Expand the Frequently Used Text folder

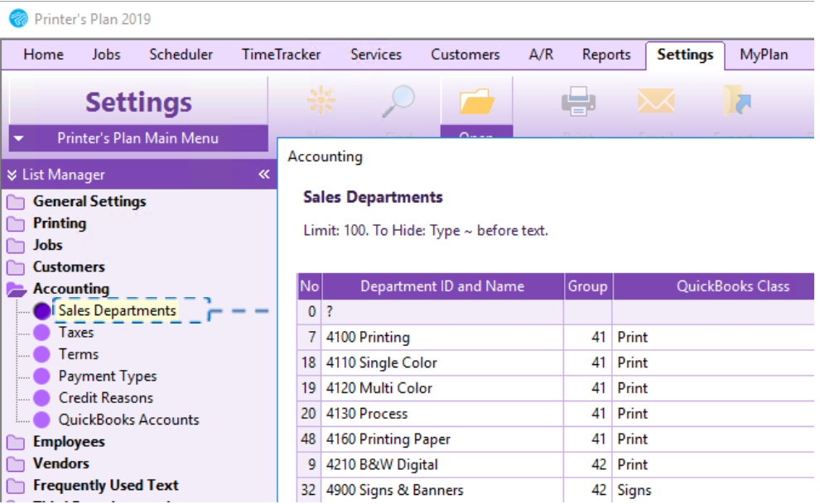[x=16, y=487]
